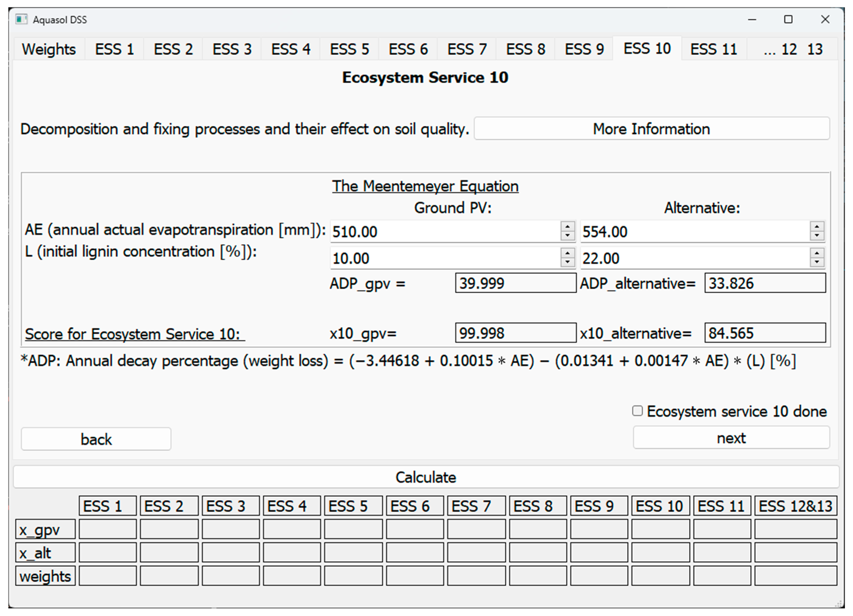The width and height of the screenshot is (853, 616).
Task: Check the Ecosystem service 10 done box
Action: tap(637, 411)
